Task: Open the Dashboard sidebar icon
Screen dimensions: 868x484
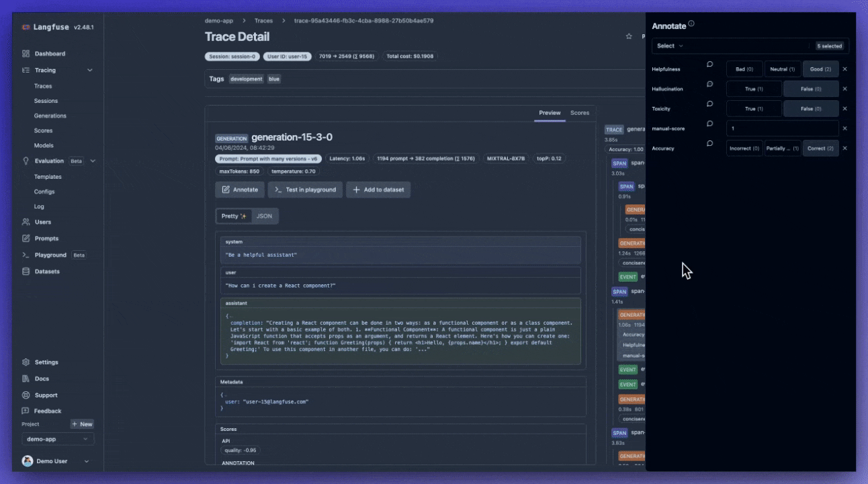Action: [x=26, y=54]
